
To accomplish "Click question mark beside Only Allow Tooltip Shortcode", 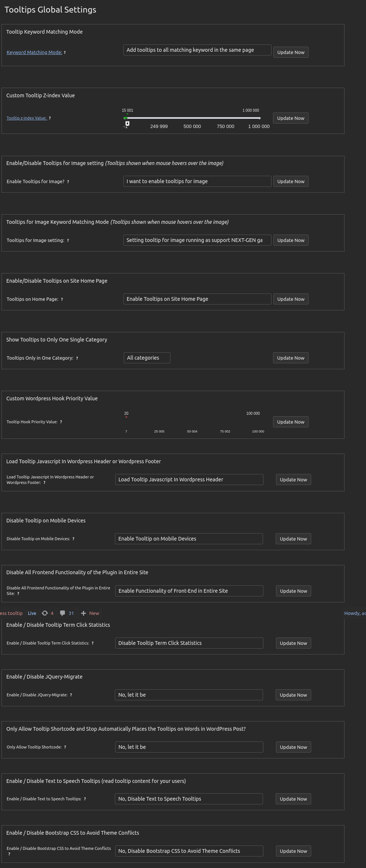I will (65, 747).
